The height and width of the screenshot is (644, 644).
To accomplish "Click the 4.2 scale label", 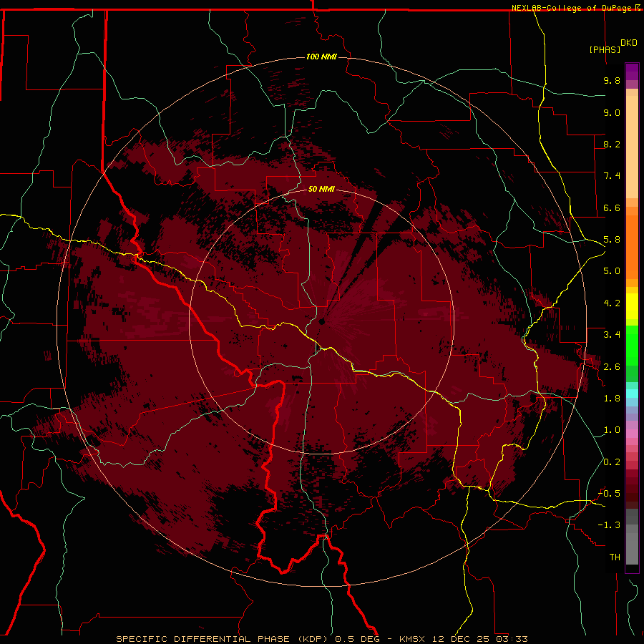I will (x=612, y=303).
